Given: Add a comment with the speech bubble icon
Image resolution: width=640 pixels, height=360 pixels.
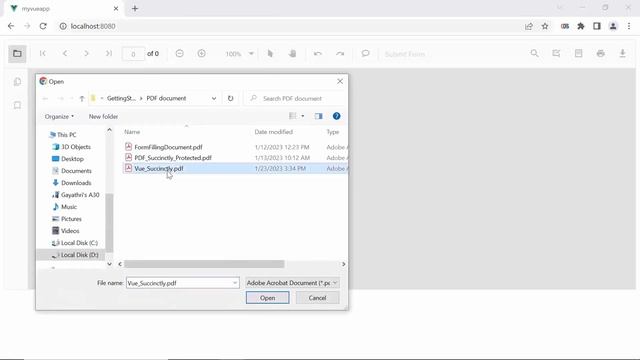Looking at the screenshot, I should [365, 53].
